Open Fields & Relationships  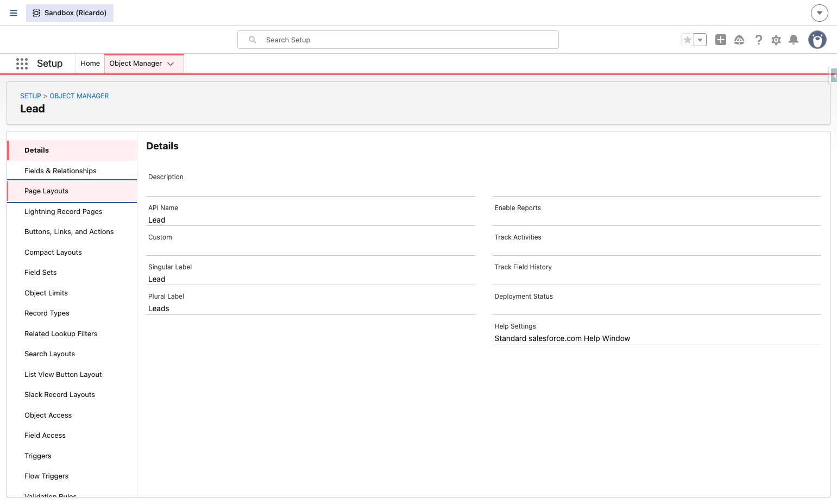pos(72,171)
